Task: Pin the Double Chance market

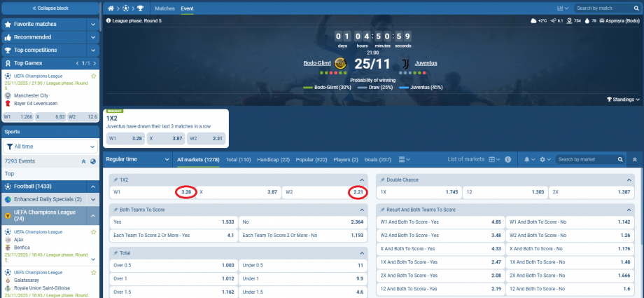Action: point(383,180)
